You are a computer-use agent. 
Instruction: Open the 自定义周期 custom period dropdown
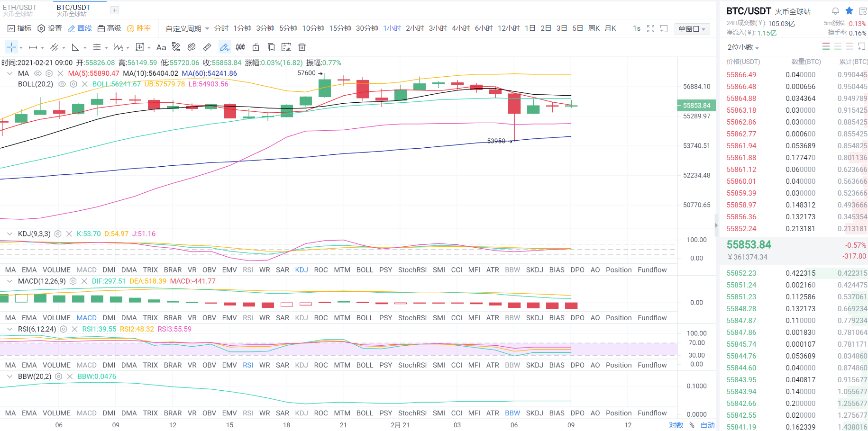tap(184, 28)
